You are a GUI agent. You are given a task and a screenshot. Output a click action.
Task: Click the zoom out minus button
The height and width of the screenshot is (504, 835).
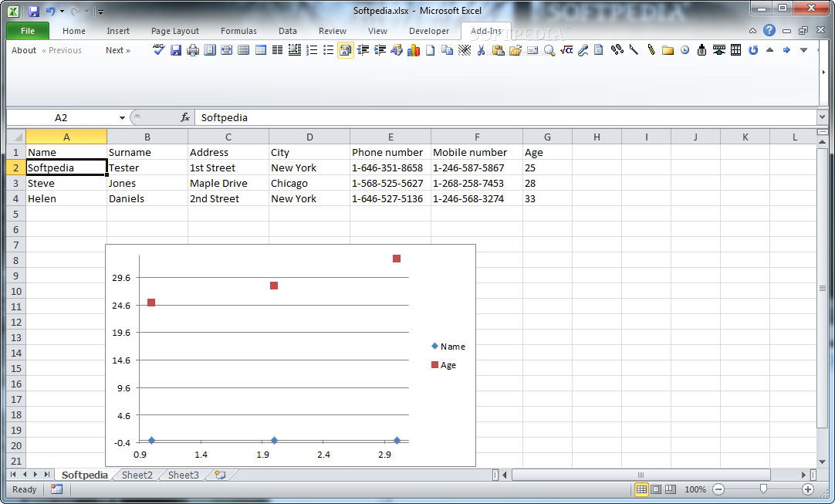718,489
